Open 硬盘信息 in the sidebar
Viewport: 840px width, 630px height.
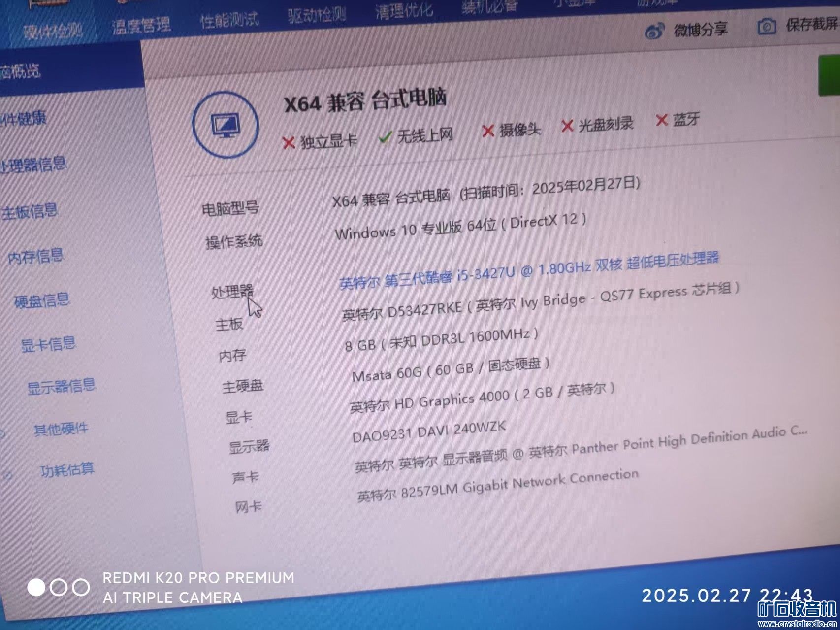[42, 300]
